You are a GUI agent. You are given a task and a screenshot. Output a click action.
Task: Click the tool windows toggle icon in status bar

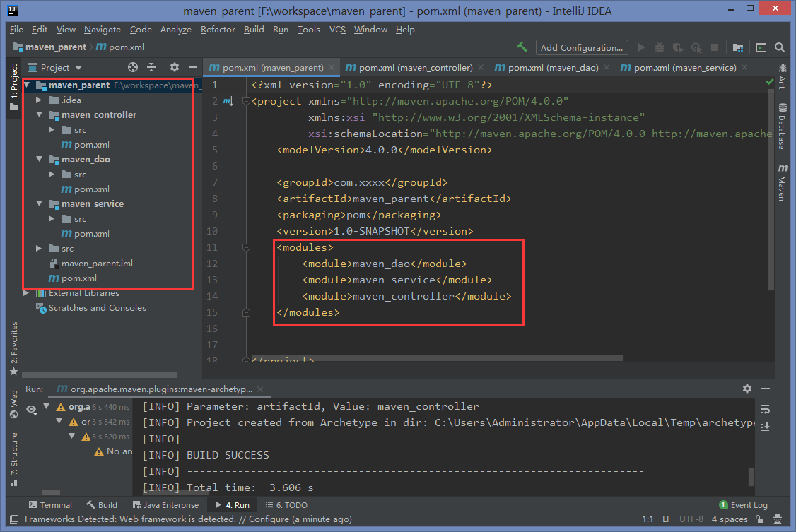14,519
